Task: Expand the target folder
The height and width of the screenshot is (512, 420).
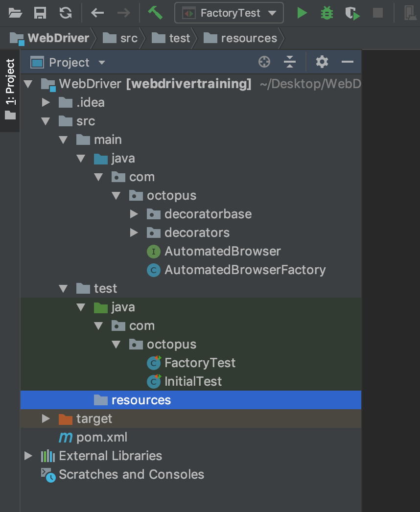Action: coord(46,419)
